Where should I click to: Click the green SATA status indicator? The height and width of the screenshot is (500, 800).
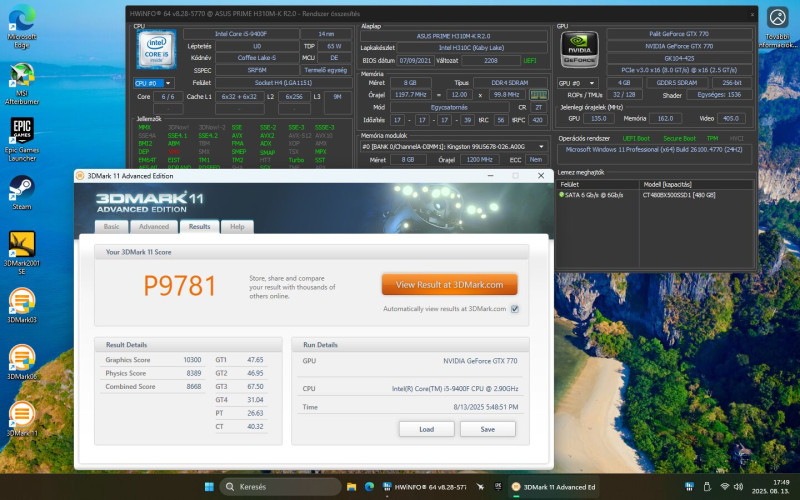tap(562, 195)
